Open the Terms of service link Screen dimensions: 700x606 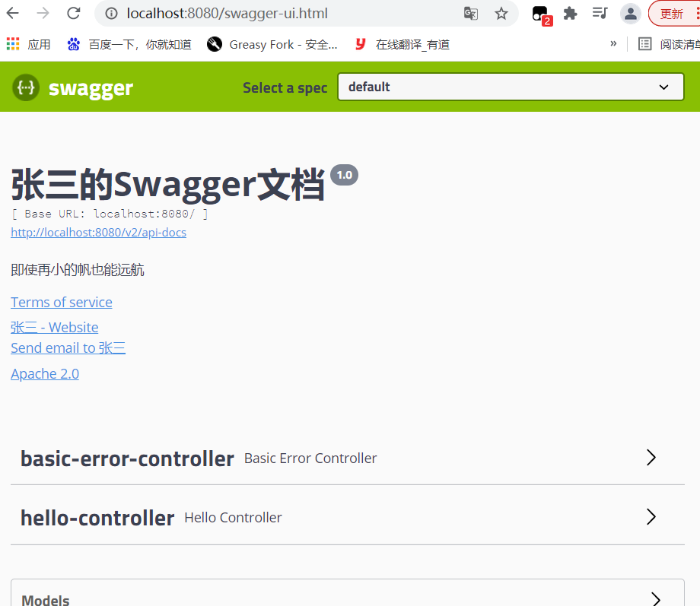tap(62, 303)
